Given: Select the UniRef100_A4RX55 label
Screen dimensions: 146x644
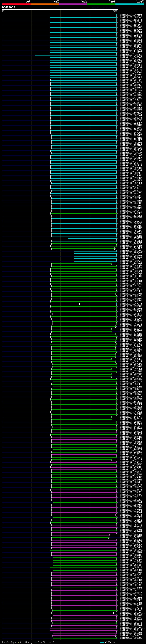Looking at the screenshot, I should (x=131, y=243).
